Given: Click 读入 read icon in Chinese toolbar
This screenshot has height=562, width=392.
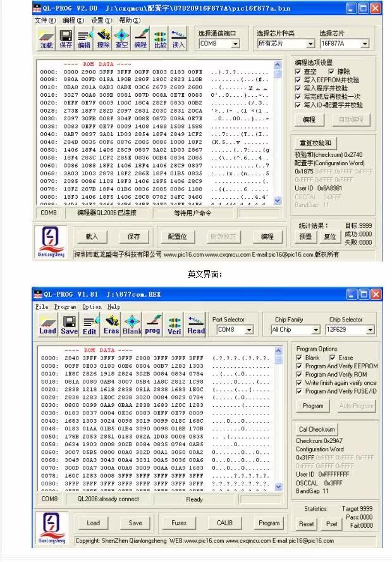Looking at the screenshot, I should pos(178,39).
